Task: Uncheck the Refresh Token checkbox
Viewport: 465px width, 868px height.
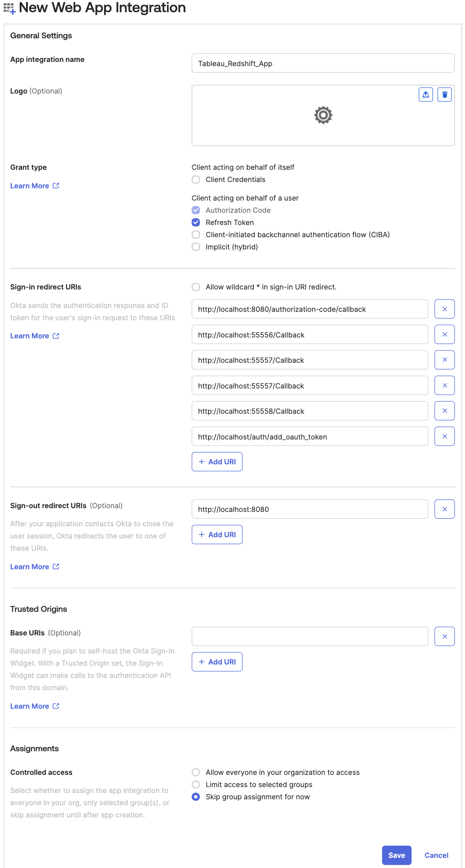Action: (x=196, y=222)
